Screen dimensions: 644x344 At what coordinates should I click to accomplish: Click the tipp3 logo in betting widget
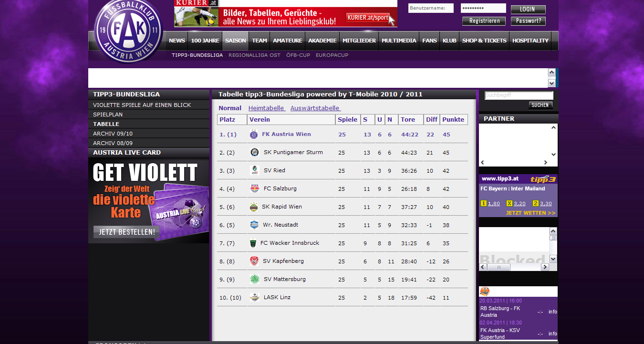(543, 179)
